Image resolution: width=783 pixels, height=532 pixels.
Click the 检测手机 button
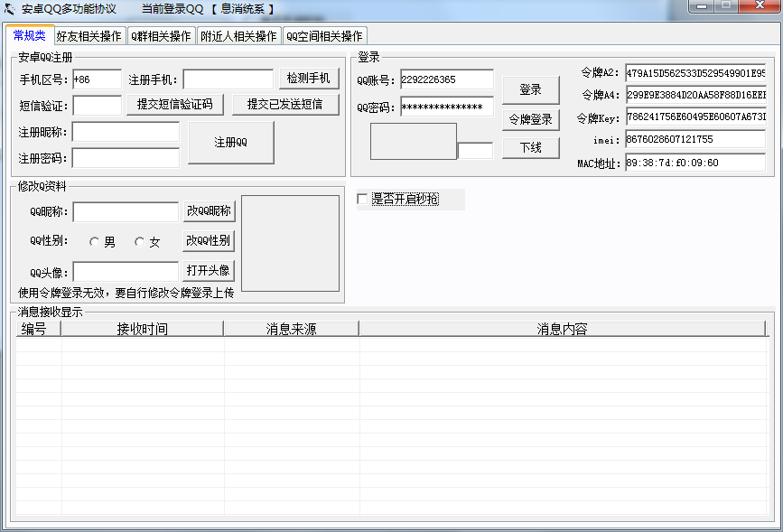pyautogui.click(x=309, y=79)
